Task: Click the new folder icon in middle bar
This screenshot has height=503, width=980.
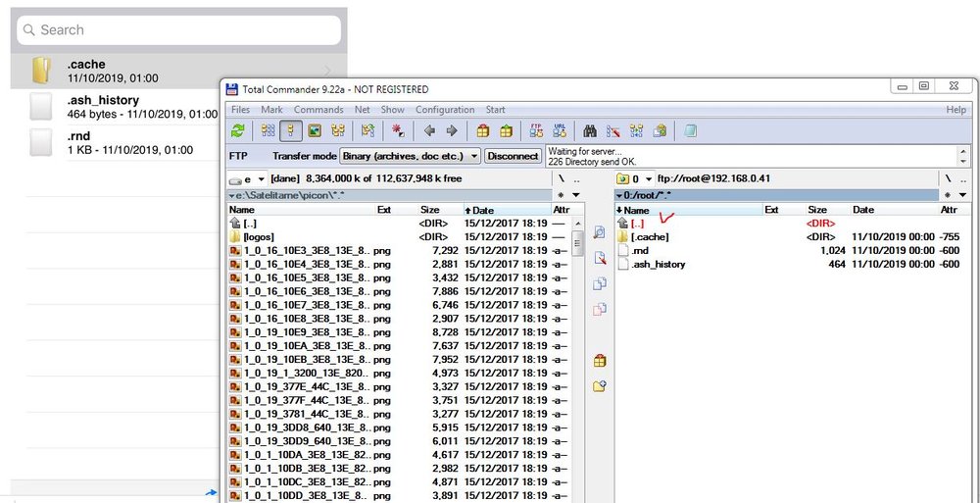Action: click(x=600, y=386)
